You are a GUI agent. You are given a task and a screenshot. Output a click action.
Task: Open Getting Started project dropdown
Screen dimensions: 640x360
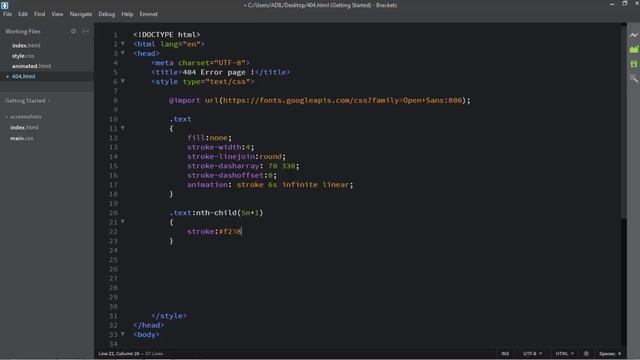pos(28,100)
